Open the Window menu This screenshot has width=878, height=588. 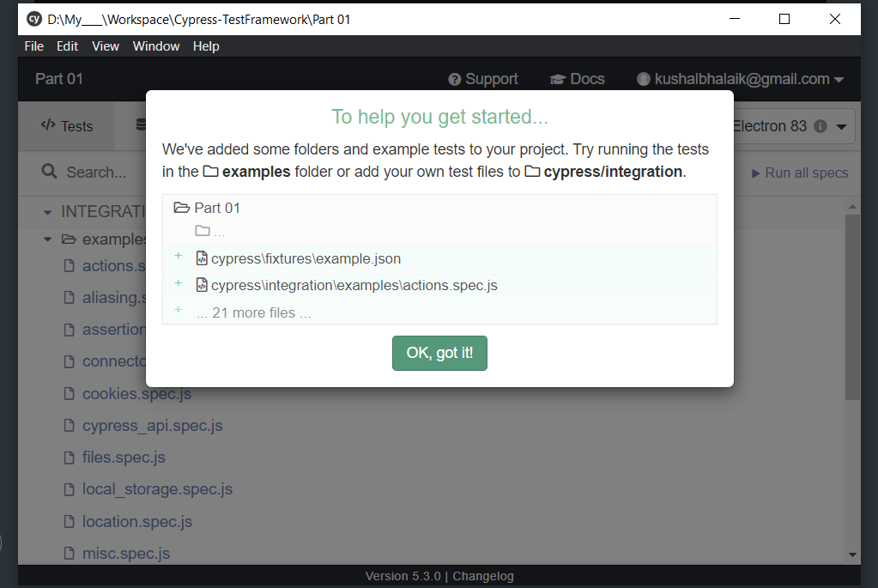(156, 46)
